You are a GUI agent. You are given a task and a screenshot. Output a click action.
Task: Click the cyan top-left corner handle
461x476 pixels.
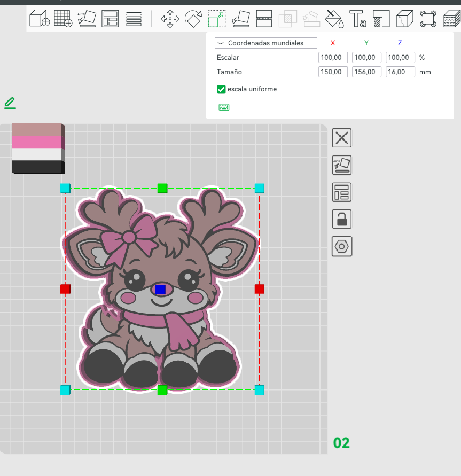coord(66,188)
